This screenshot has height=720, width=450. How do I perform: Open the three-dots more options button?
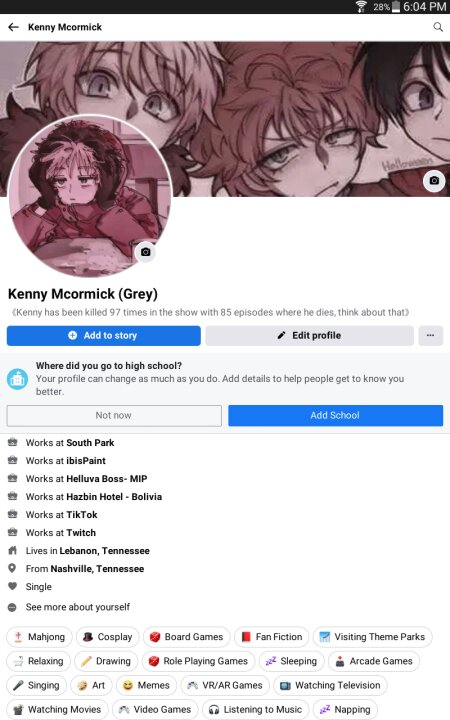(x=430, y=335)
